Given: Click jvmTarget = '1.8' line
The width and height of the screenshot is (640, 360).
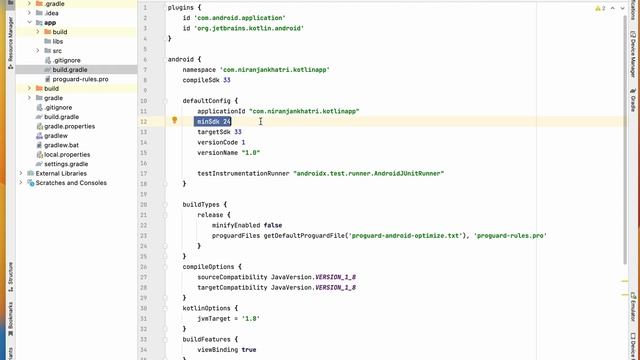Looking at the screenshot, I should pyautogui.click(x=229, y=318).
